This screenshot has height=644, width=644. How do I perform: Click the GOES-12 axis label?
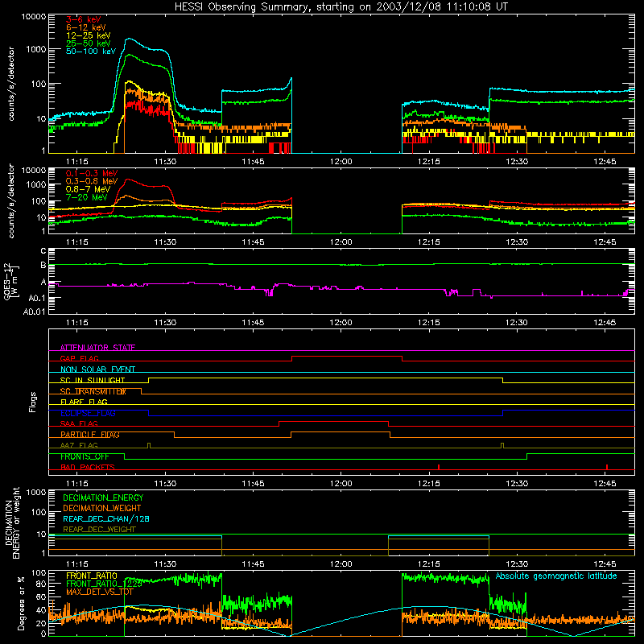[x=11, y=281]
